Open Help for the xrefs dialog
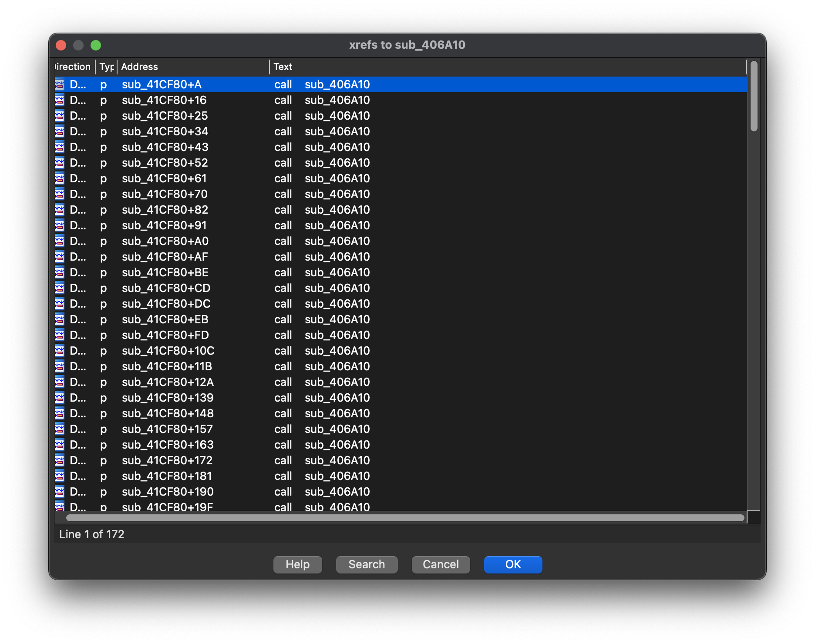Image resolution: width=815 pixels, height=644 pixels. click(x=298, y=564)
